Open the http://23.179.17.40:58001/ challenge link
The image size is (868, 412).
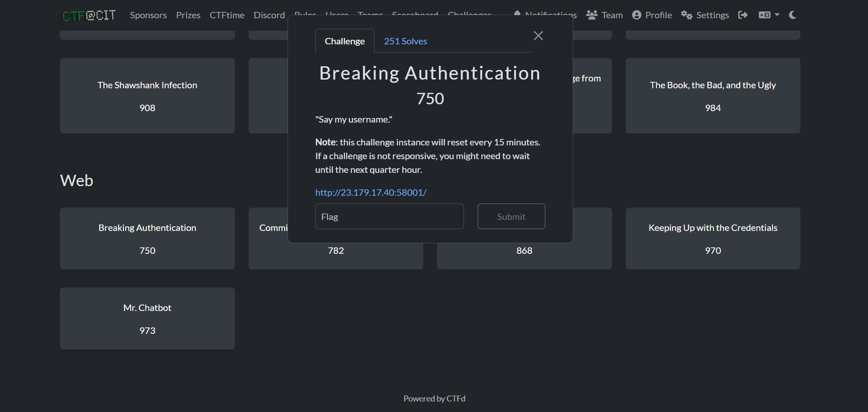(x=371, y=192)
